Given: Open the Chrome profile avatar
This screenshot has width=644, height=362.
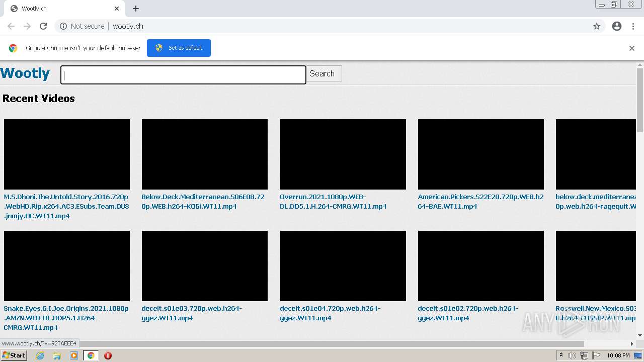Looking at the screenshot, I should (x=617, y=26).
